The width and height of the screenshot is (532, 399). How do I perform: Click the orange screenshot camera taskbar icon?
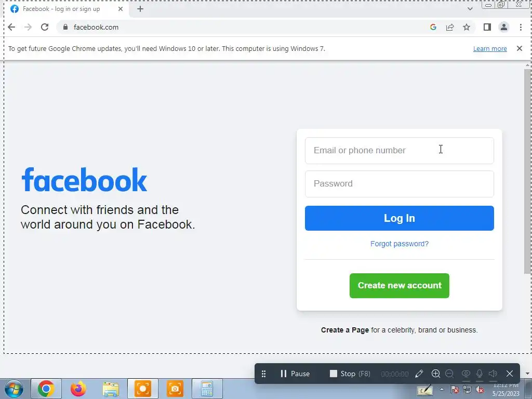(175, 389)
